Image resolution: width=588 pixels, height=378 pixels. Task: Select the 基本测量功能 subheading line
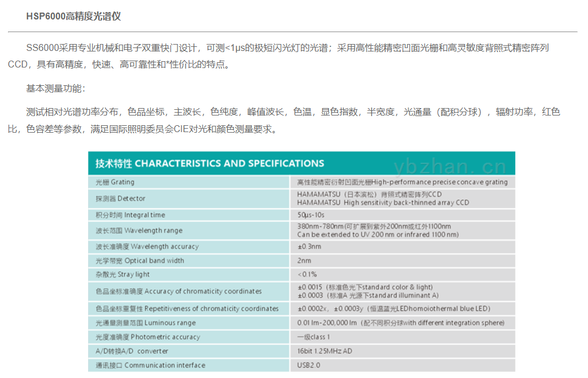[x=56, y=88]
